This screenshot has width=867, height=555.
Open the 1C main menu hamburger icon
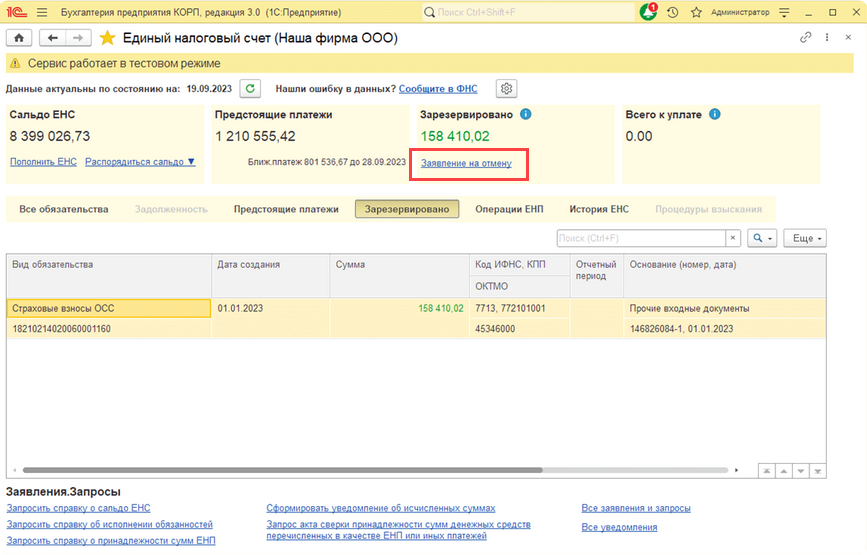tap(42, 12)
